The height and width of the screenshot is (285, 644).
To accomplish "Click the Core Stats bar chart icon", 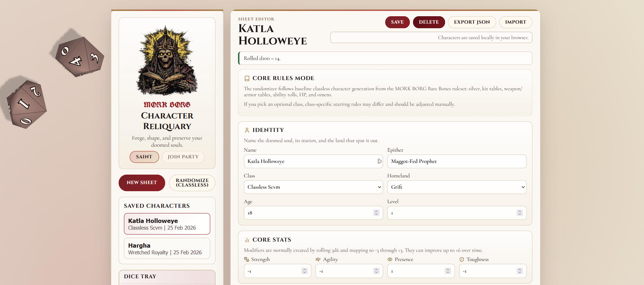I will tap(247, 240).
